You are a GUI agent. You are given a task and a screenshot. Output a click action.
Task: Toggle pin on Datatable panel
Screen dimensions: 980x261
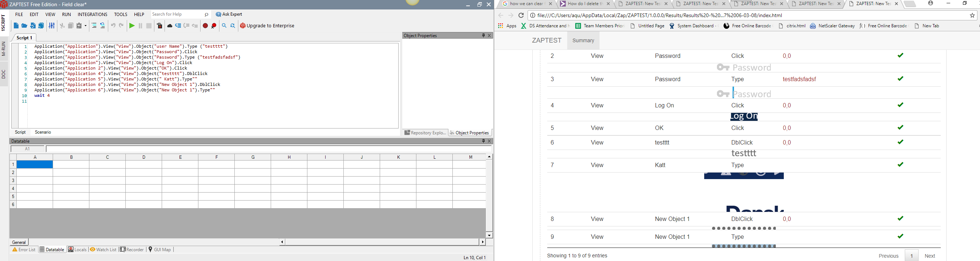(483, 141)
